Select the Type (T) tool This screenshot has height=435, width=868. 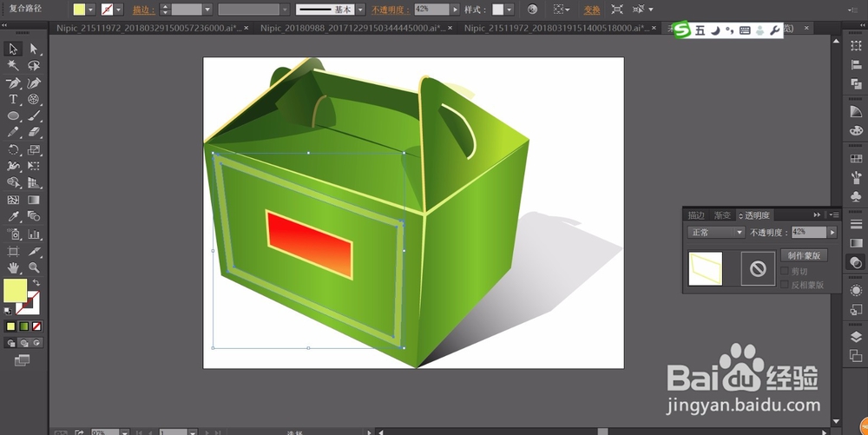(13, 99)
